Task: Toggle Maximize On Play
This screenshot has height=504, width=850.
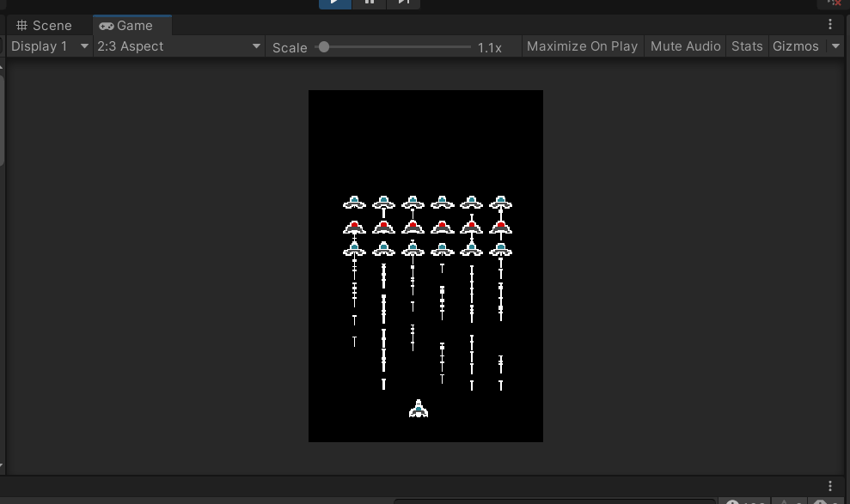Action: coord(582,46)
